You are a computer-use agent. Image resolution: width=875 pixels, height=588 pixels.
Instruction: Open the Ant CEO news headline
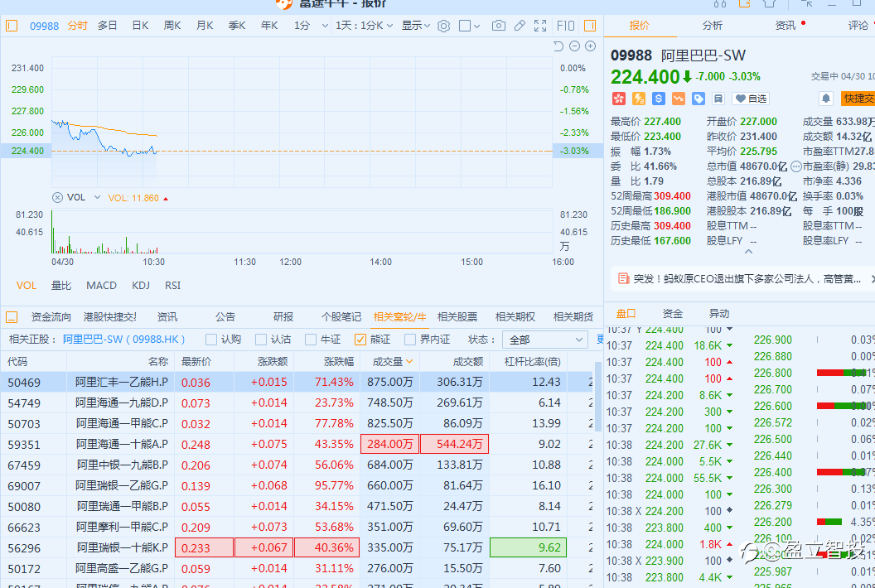pyautogui.click(x=747, y=278)
